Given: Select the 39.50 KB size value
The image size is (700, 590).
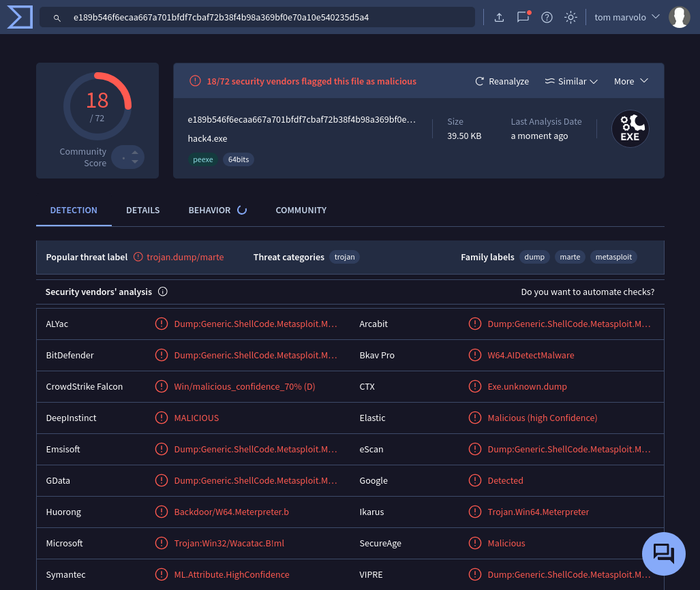Looking at the screenshot, I should 464,136.
